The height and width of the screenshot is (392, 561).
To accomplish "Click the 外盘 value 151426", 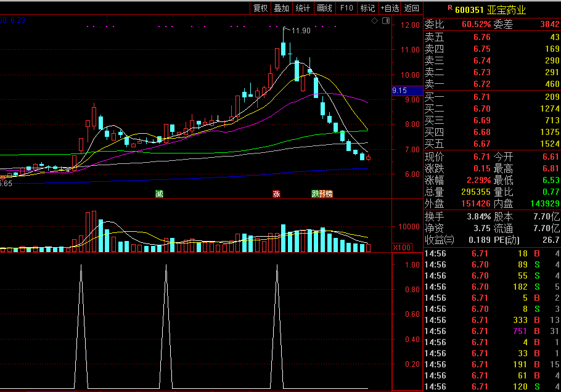I will point(476,203).
